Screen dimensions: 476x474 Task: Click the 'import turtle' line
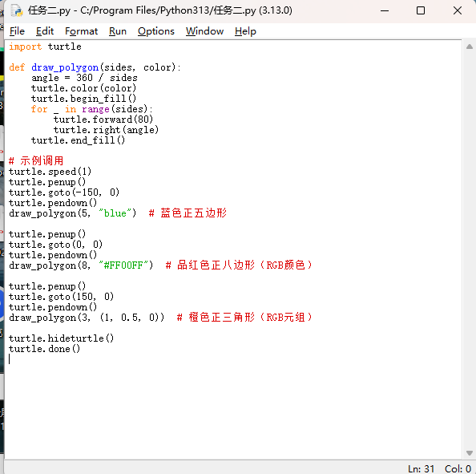coord(45,47)
